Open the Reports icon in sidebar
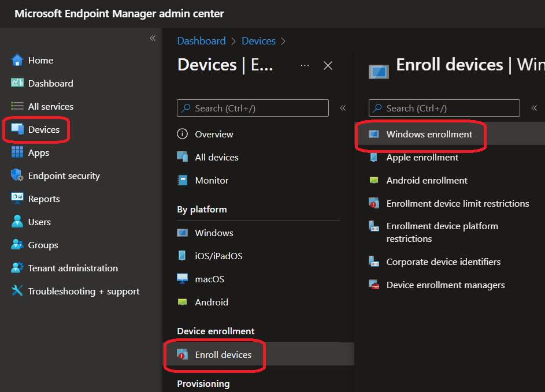The height and width of the screenshot is (392, 545). (x=17, y=199)
